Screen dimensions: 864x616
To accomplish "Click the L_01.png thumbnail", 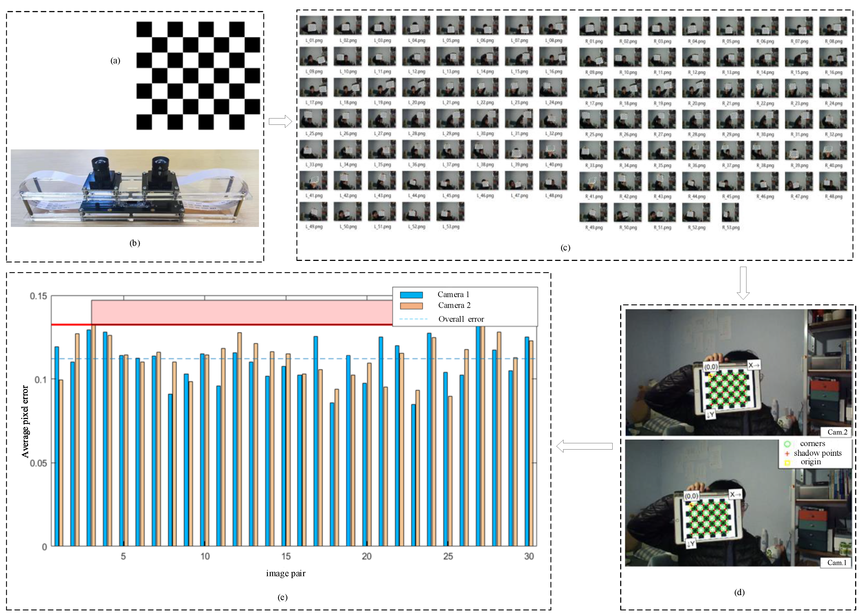I will pos(313,25).
